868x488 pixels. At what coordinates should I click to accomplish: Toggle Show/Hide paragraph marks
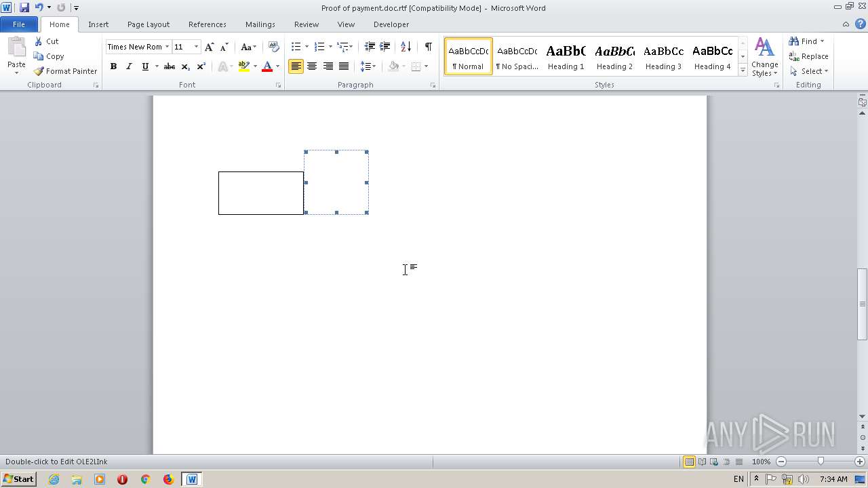(428, 47)
